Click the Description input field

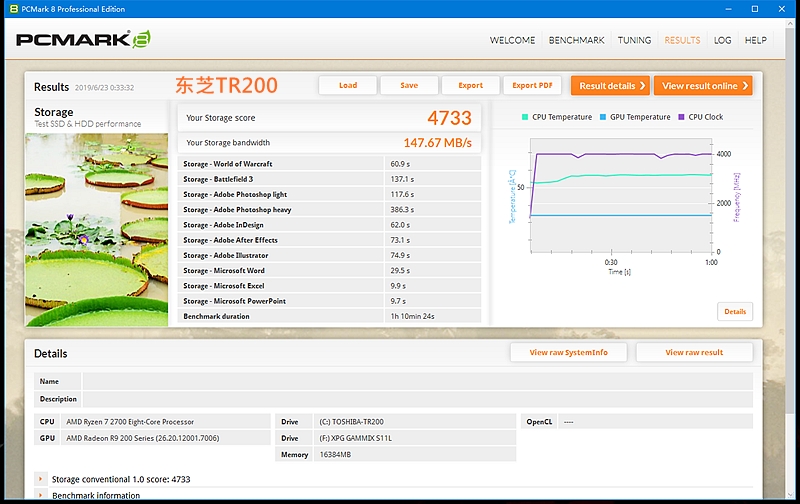point(417,399)
